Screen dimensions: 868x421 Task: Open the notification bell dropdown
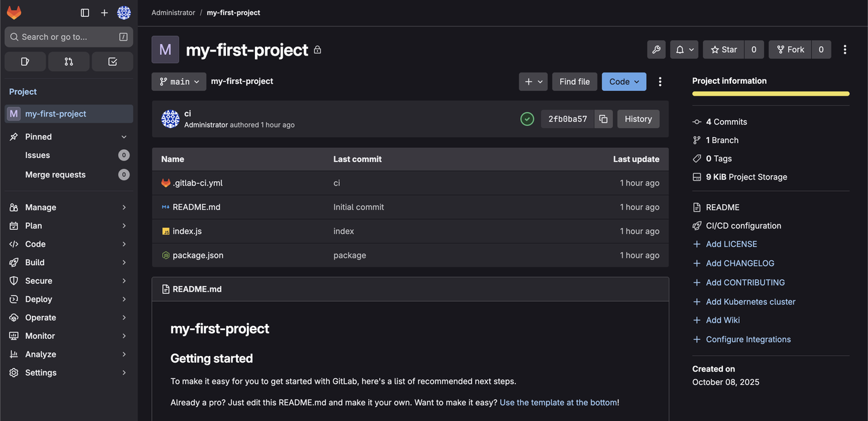tap(684, 49)
